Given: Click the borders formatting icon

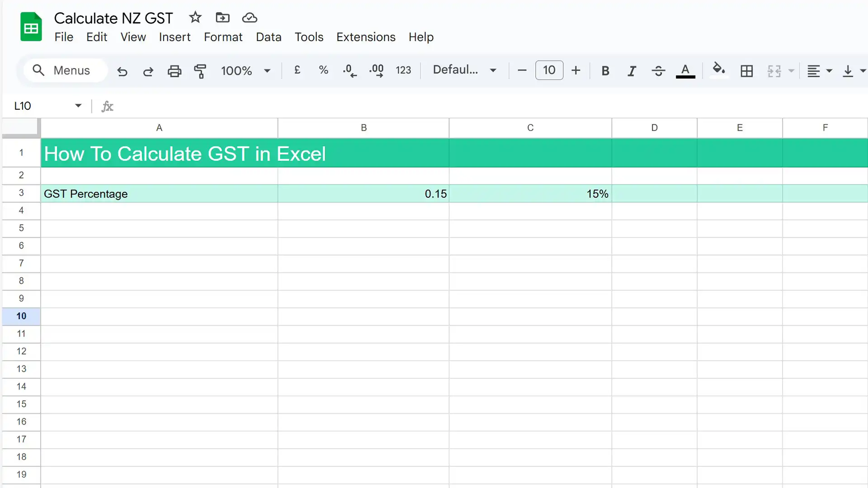Looking at the screenshot, I should 747,70.
